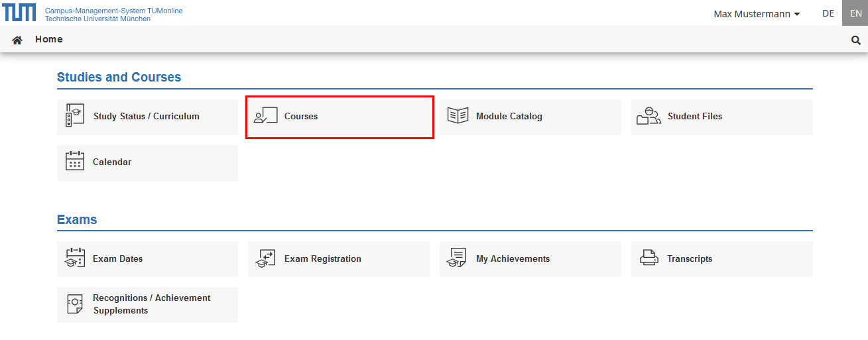The image size is (868, 340).
Task: Click the Calendar icon
Action: click(x=75, y=162)
